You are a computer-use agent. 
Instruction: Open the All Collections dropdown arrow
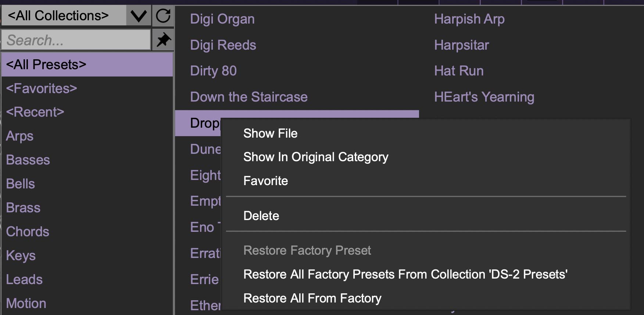(x=139, y=16)
